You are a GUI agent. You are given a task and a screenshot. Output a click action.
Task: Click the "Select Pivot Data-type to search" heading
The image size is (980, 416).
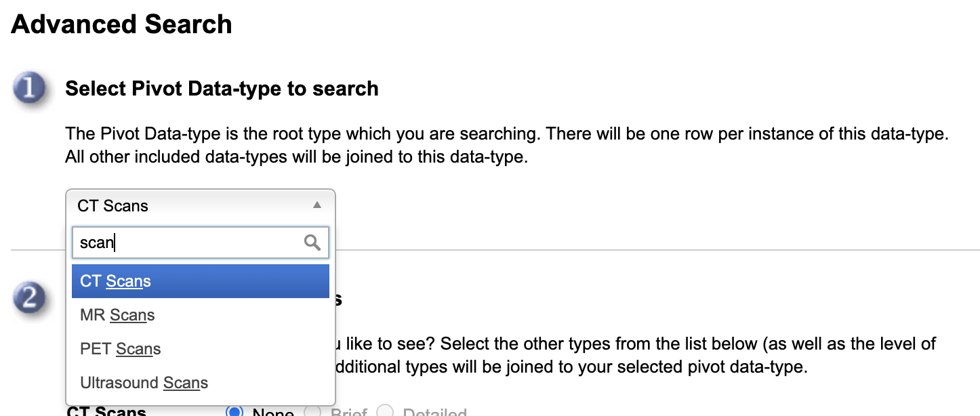(222, 89)
